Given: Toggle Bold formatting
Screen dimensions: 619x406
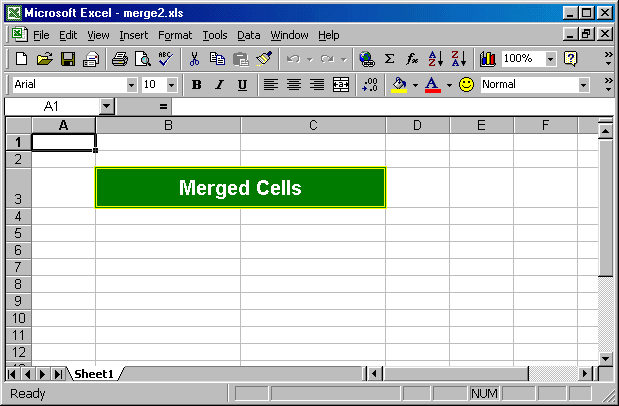Looking at the screenshot, I should point(197,85).
